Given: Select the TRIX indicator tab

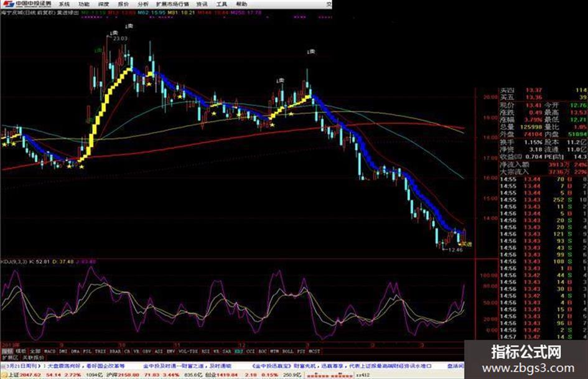Looking at the screenshot, I should 101,351.
